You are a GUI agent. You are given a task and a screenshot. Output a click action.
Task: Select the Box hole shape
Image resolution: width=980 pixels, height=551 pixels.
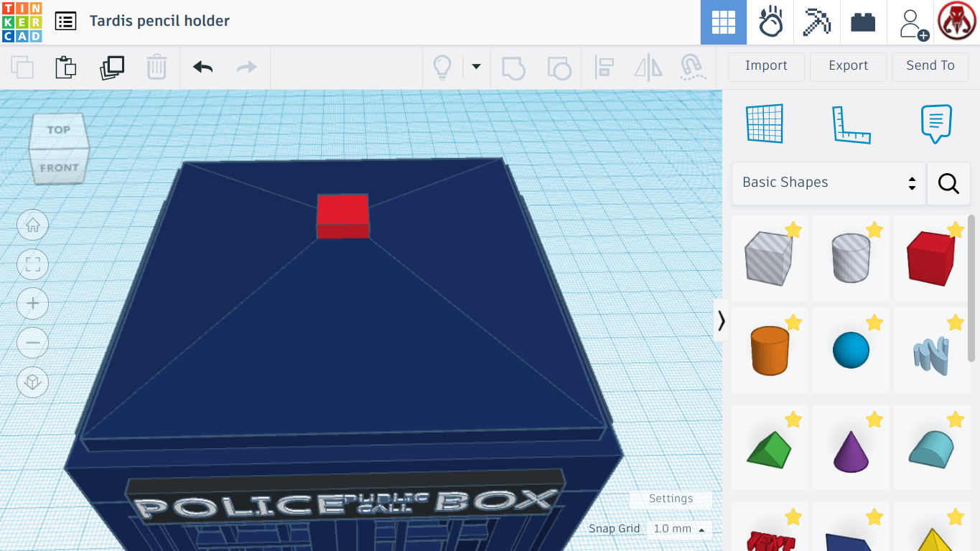[769, 258]
